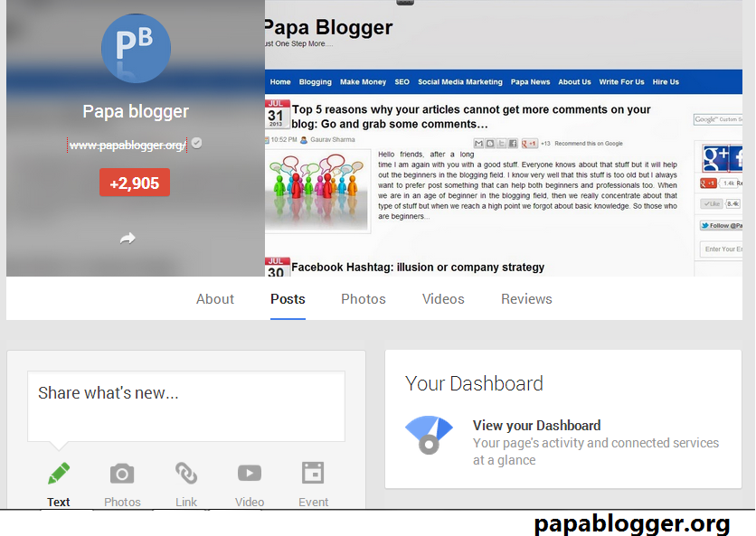This screenshot has height=536, width=756.
Task: Click the Enter Your Email field
Action: point(722,249)
